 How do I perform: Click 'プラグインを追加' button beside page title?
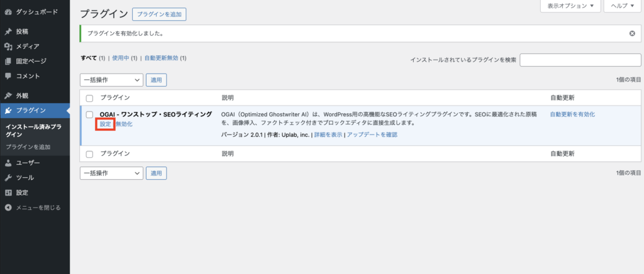[159, 14]
